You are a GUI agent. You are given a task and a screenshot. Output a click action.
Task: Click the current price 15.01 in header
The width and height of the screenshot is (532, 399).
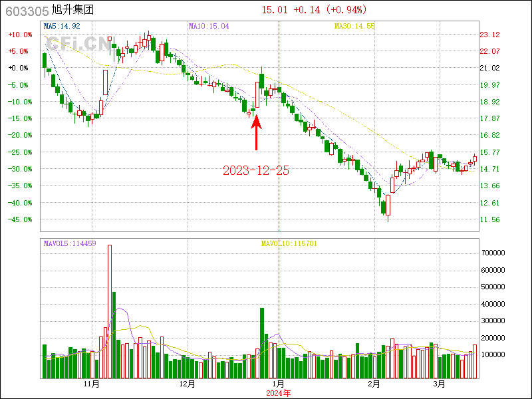275,10
